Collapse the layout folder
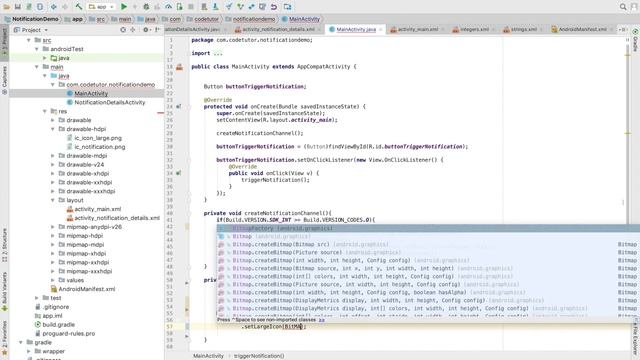The width and height of the screenshot is (640, 360). click(53, 200)
